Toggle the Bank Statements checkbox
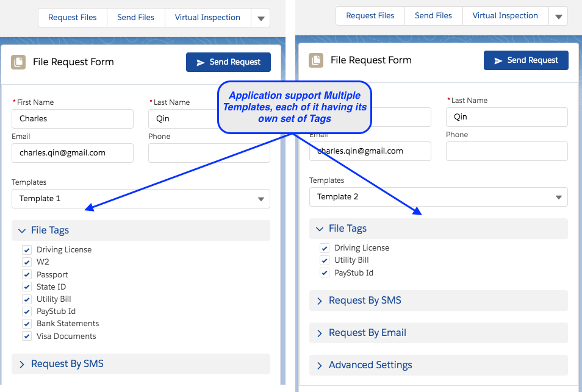582x392 pixels. click(27, 324)
